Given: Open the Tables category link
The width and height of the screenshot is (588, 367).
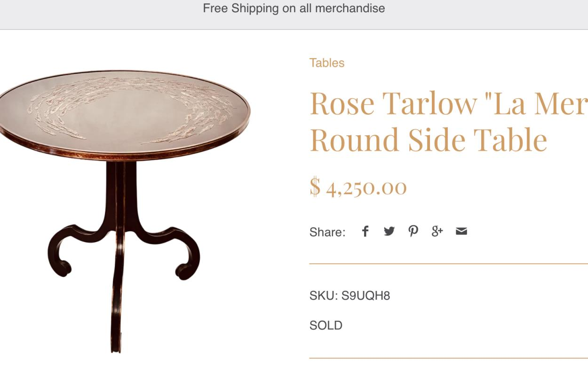Looking at the screenshot, I should (x=327, y=63).
